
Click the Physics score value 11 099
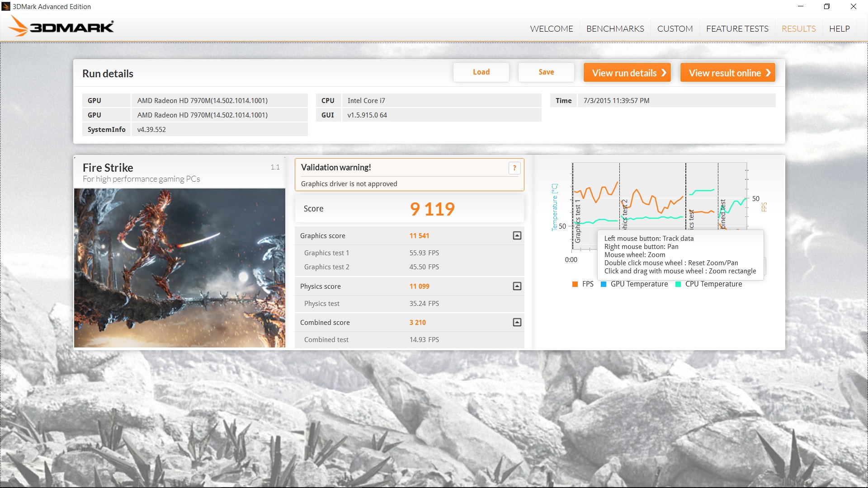coord(419,286)
